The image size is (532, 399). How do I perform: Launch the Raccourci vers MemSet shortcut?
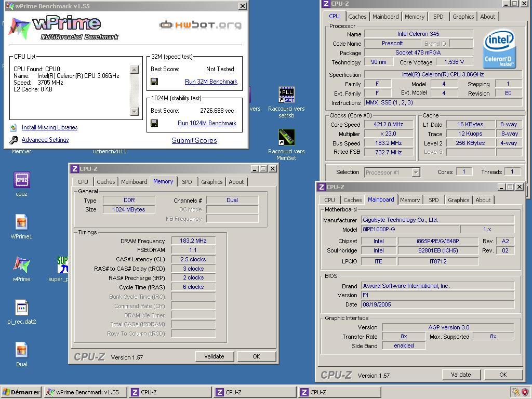pos(286,137)
